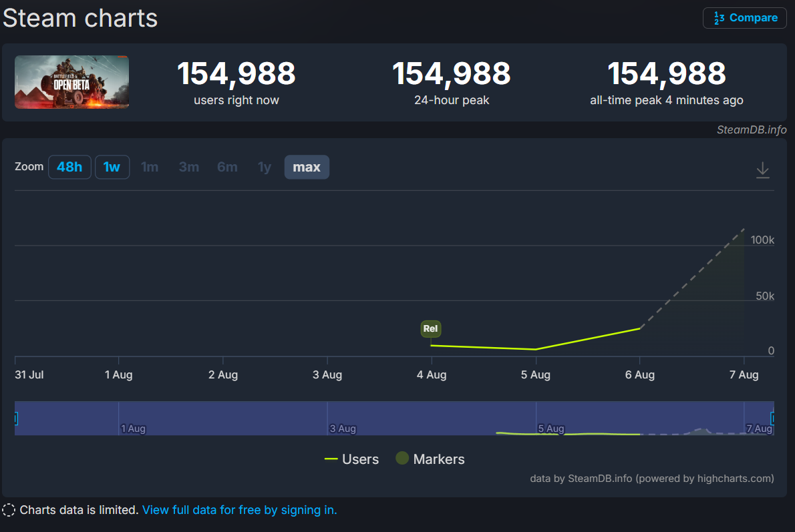Click the 24-hour peak label
The width and height of the screenshot is (795, 532).
click(452, 100)
